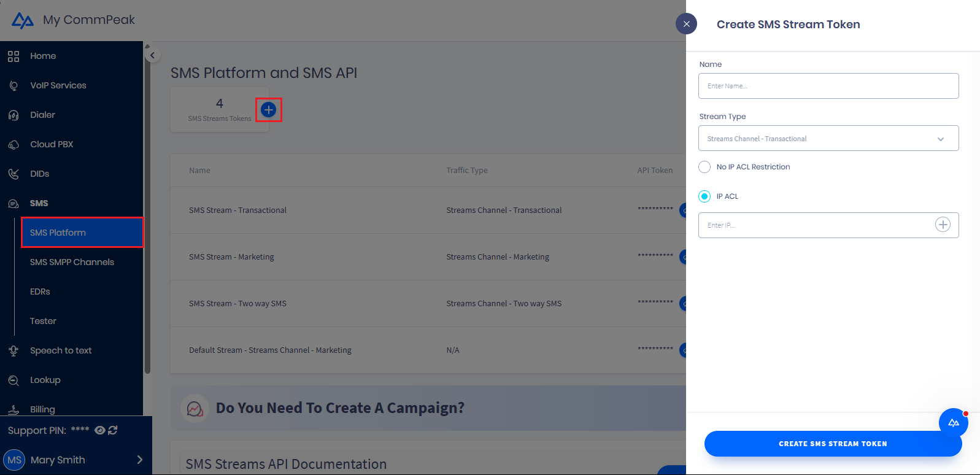Select No IP ACL Restriction radio
The height and width of the screenshot is (475, 980).
click(x=704, y=167)
